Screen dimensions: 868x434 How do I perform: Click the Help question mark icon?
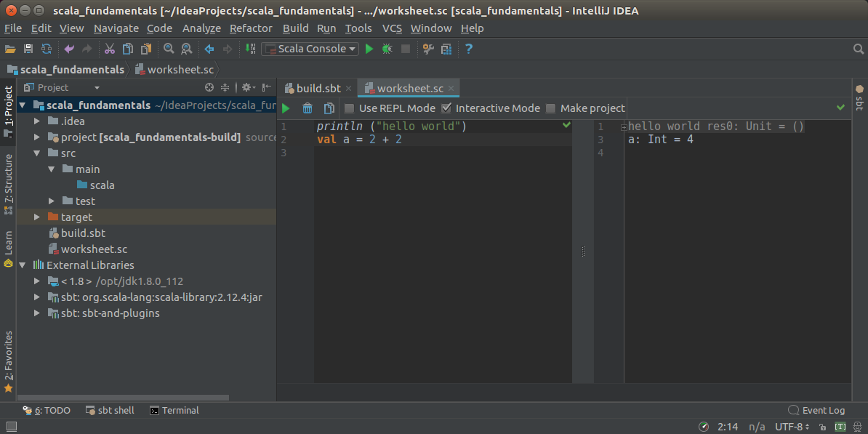469,49
